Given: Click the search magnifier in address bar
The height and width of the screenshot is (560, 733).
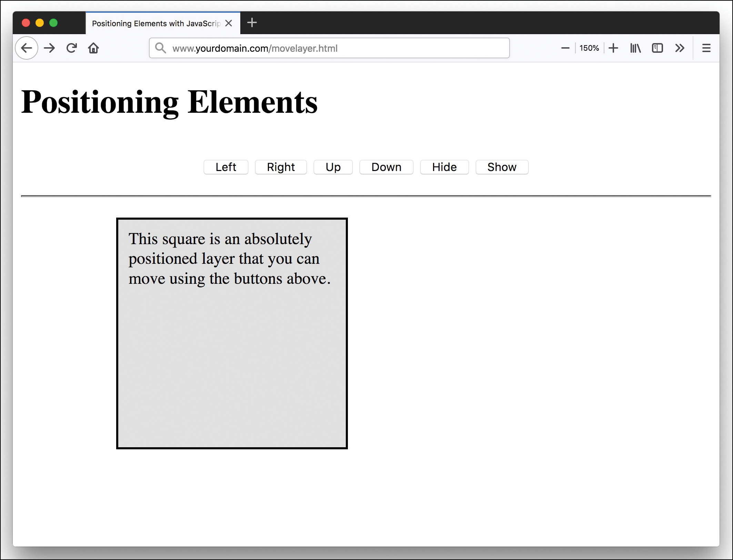Looking at the screenshot, I should 160,48.
